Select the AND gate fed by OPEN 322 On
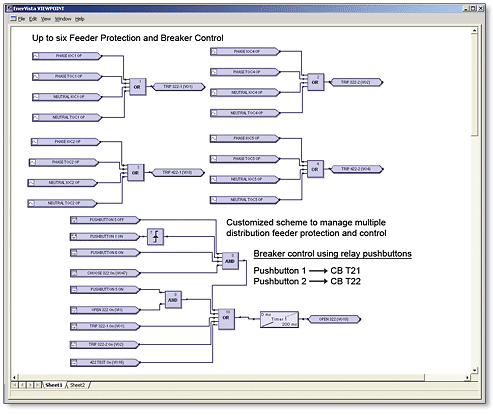This screenshot has height=415, width=493. point(173,300)
